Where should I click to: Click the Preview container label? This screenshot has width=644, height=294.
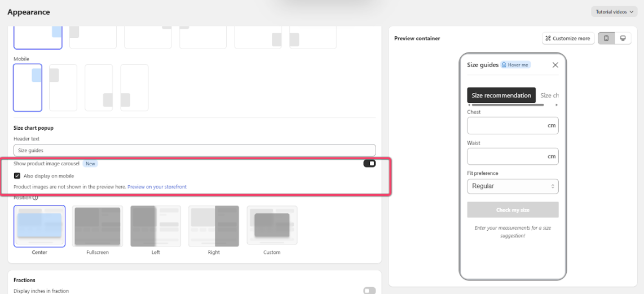(417, 38)
